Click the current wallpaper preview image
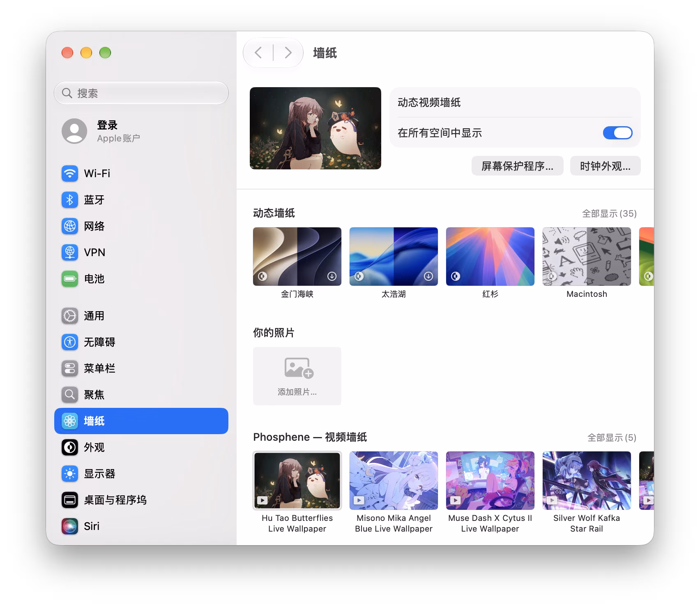Viewport: 700px width, 606px height. point(315,128)
